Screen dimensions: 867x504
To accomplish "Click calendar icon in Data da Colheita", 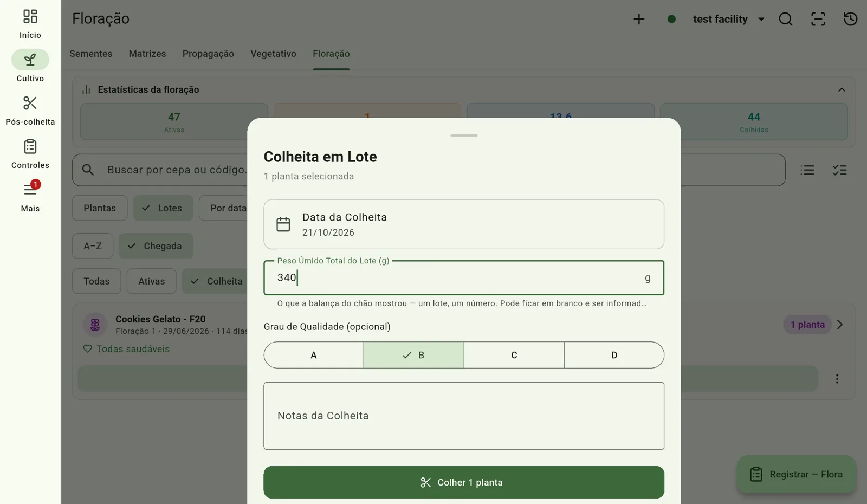I will [283, 224].
